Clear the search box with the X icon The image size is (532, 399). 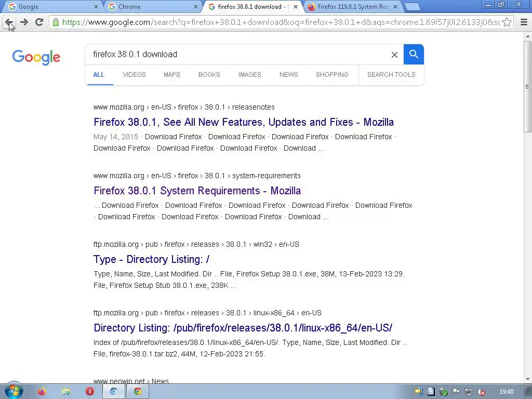tap(394, 55)
